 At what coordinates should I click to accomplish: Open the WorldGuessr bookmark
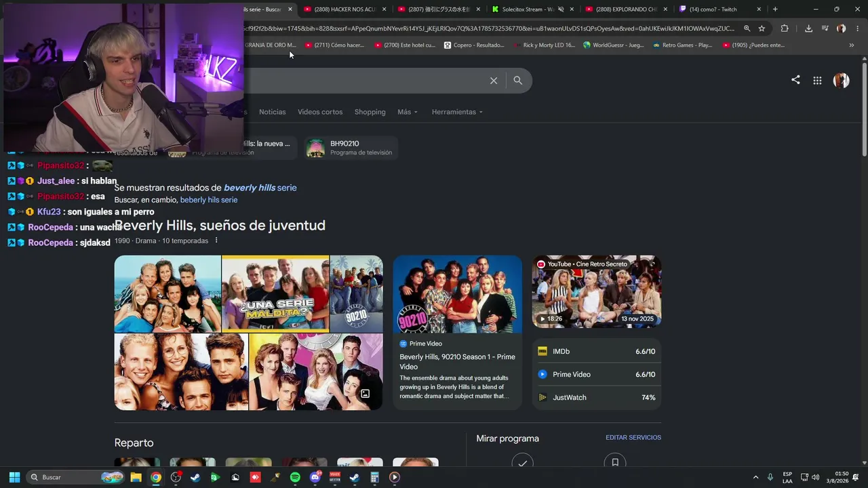coord(613,45)
